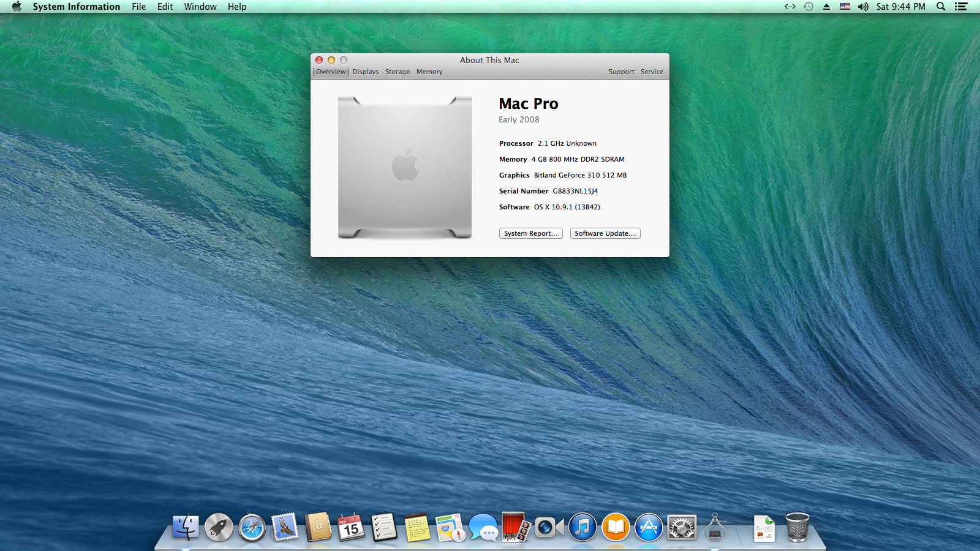Screen dimensions: 980x551
Task: Show Notification Center from menu bar
Action: coord(961,7)
